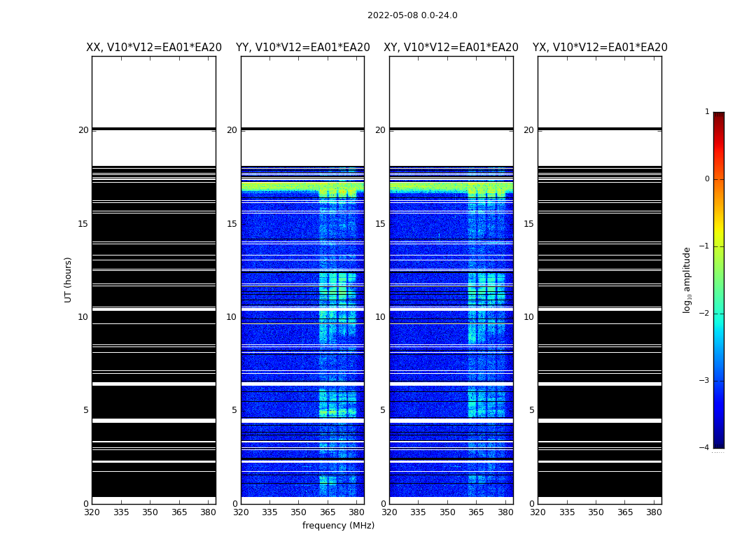
Task: Select the XX, V10*V12=EA01*EA20 panel title
Action: click(x=154, y=48)
